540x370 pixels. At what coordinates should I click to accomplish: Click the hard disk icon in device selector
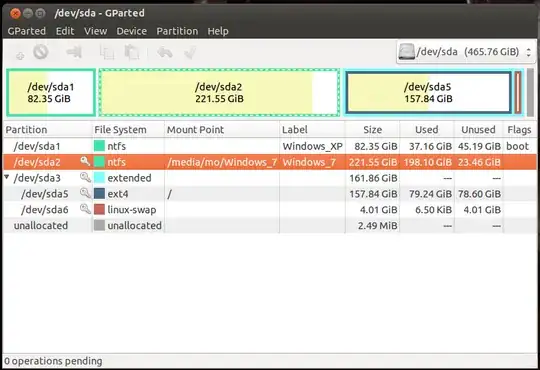click(406, 52)
